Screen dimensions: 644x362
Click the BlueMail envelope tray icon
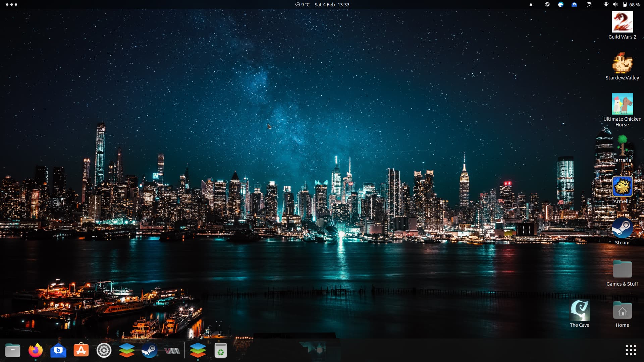point(574,5)
